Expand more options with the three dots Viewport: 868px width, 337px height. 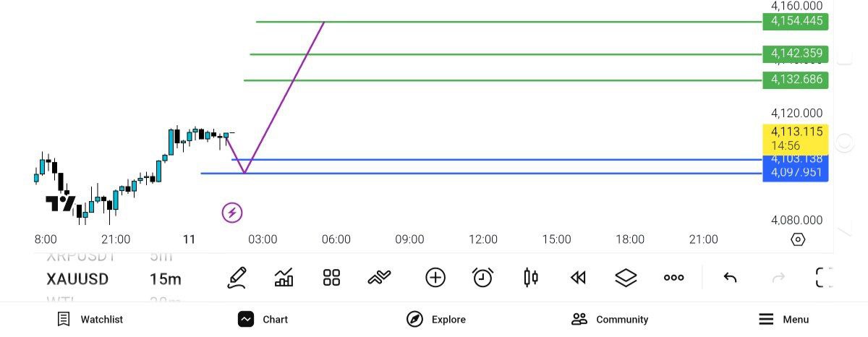[x=673, y=278]
